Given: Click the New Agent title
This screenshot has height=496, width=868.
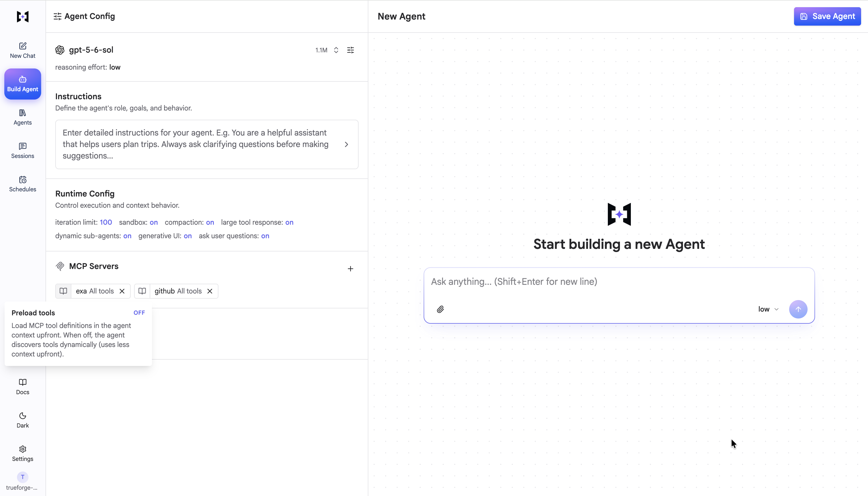Looking at the screenshot, I should tap(401, 16).
